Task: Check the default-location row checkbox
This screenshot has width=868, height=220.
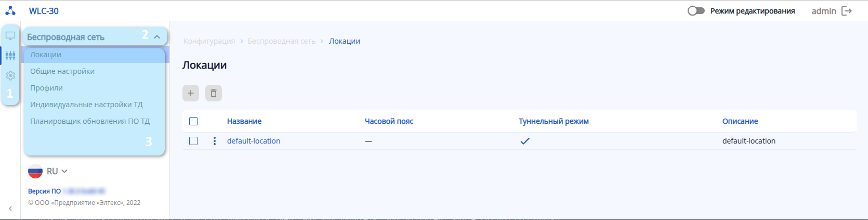Action: point(193,141)
